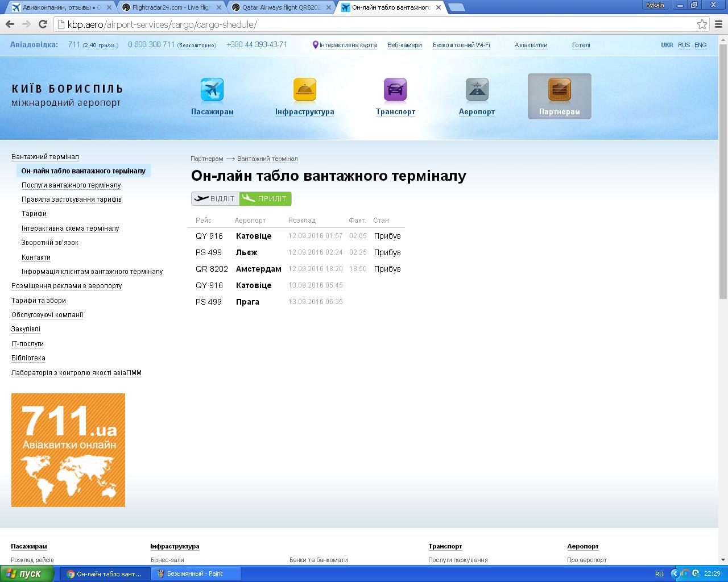Open the Qatar Airways flight QR8202 tab
Image resolution: width=728 pixels, height=582 pixels.
[281, 7]
